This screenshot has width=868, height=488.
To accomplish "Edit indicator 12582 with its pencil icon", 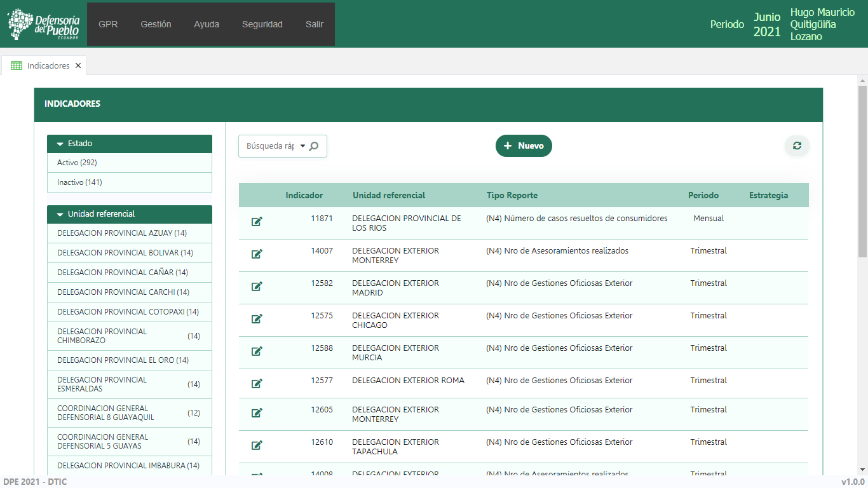I will [257, 287].
